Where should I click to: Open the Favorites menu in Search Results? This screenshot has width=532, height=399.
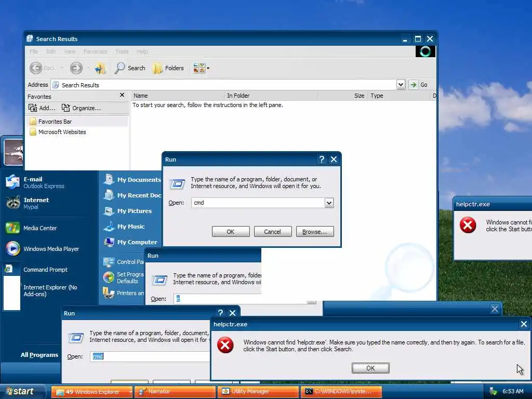[96, 51]
